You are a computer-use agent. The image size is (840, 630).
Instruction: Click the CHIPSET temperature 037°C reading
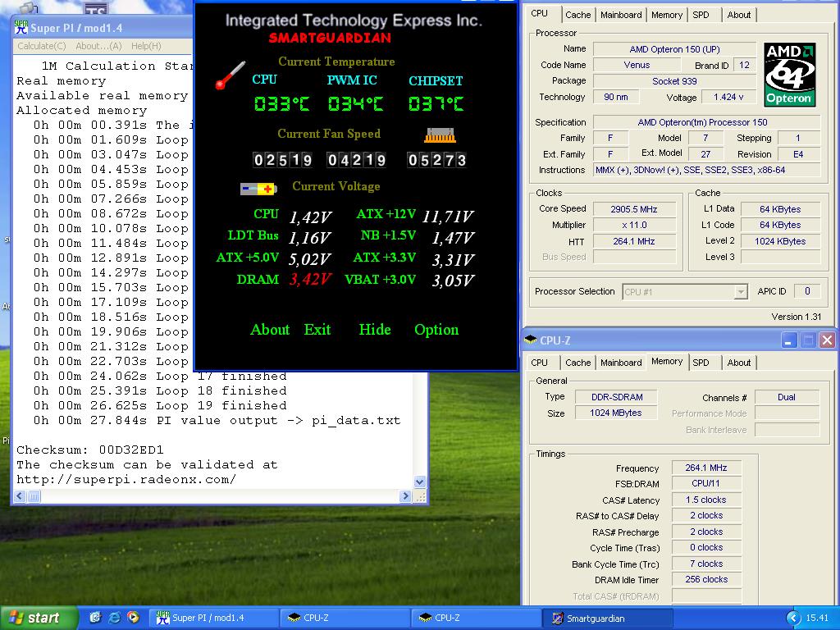pyautogui.click(x=436, y=103)
